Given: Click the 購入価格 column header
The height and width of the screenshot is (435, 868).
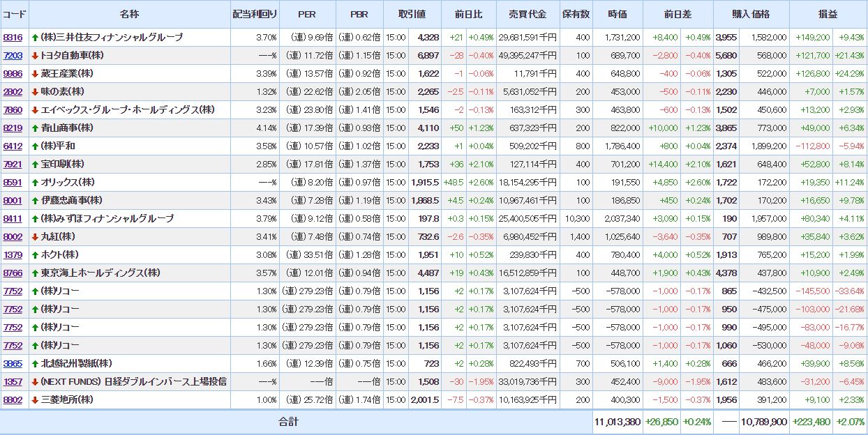Looking at the screenshot, I should [x=751, y=14].
